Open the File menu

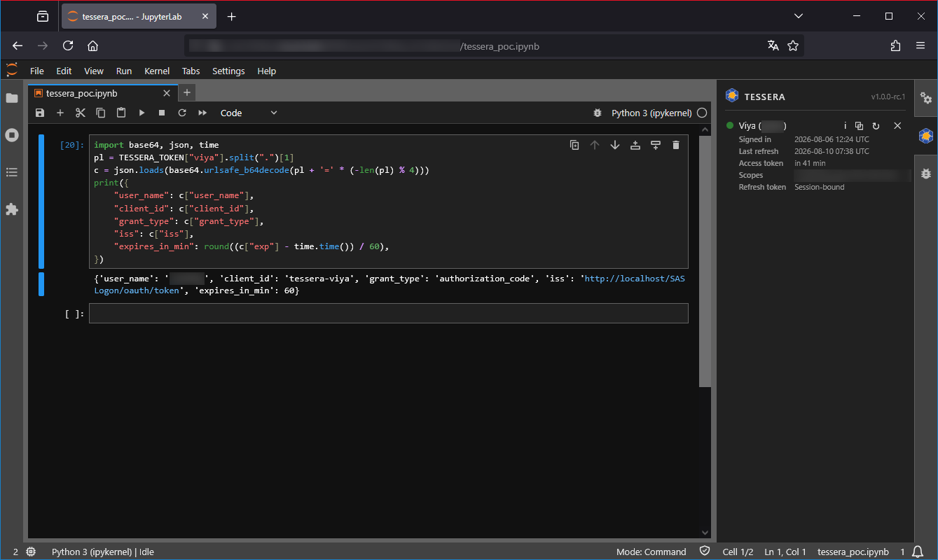[x=37, y=71]
